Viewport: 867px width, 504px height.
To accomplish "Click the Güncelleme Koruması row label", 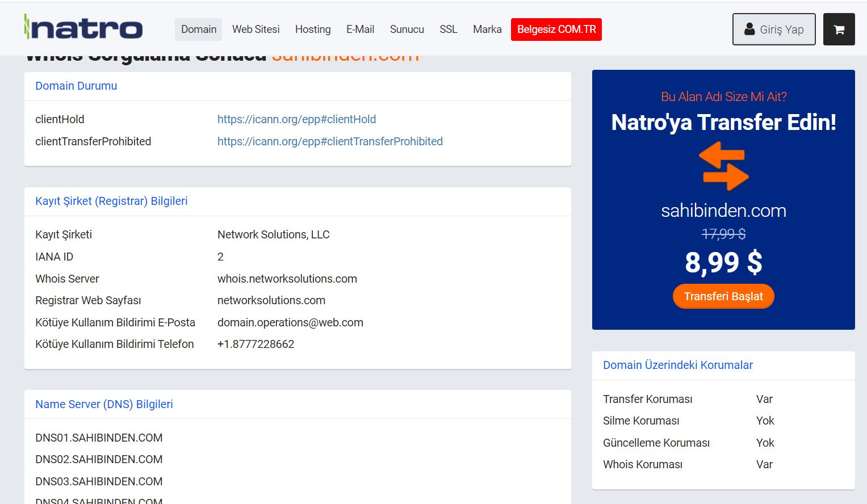I will (656, 443).
